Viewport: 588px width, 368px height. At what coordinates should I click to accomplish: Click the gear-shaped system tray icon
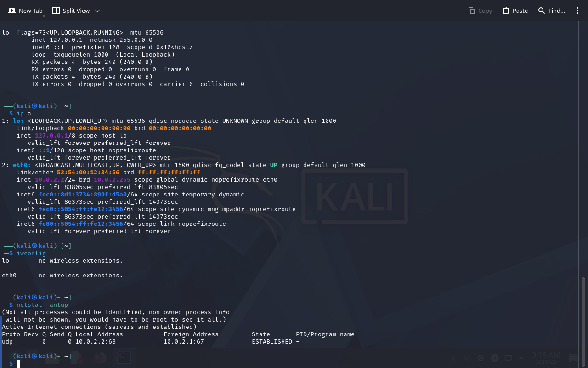[x=481, y=358]
